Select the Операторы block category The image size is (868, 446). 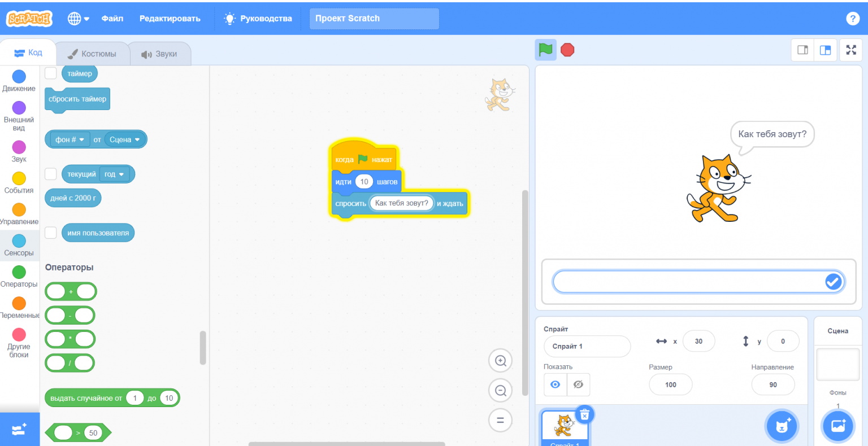coord(19,277)
